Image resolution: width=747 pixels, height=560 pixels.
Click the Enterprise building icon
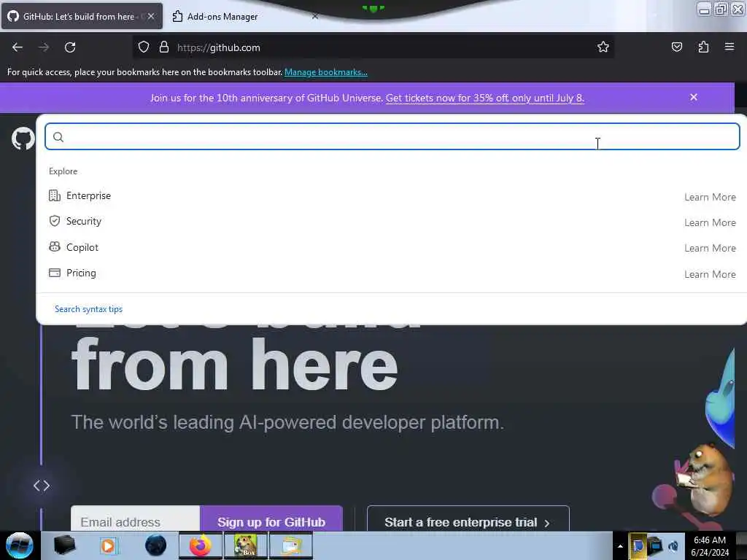[x=54, y=195]
